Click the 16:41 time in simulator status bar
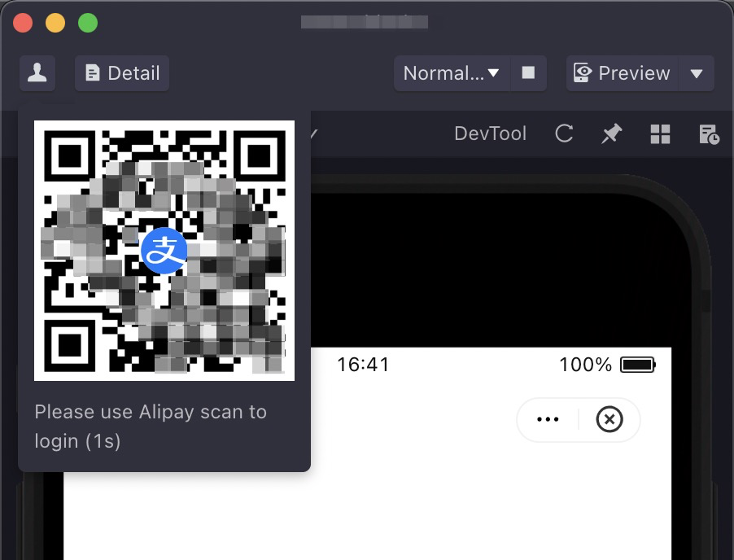734x560 pixels. click(363, 365)
